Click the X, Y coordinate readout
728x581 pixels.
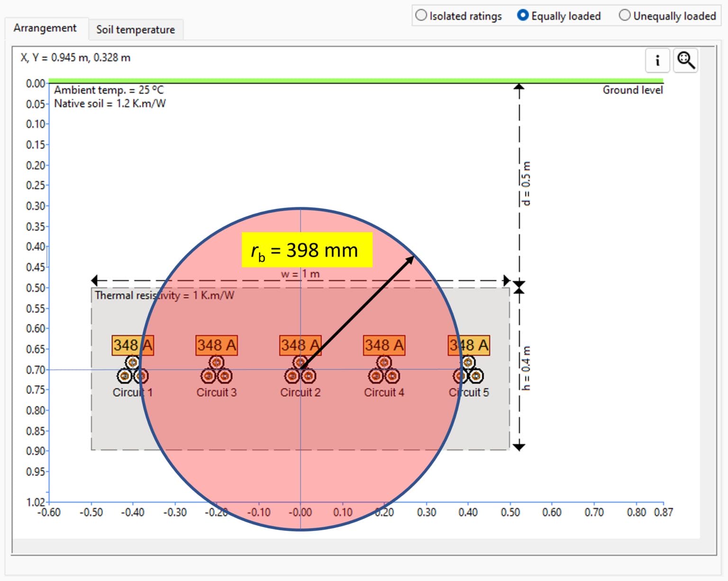(x=74, y=58)
